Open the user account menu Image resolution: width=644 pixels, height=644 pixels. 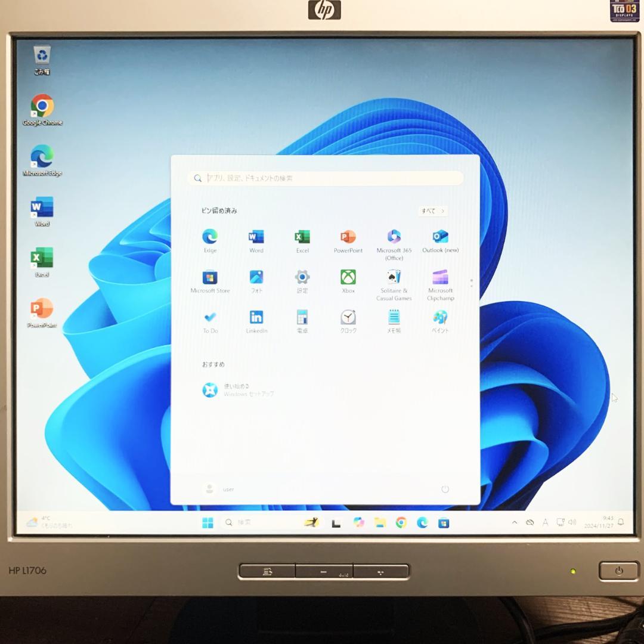click(x=219, y=489)
